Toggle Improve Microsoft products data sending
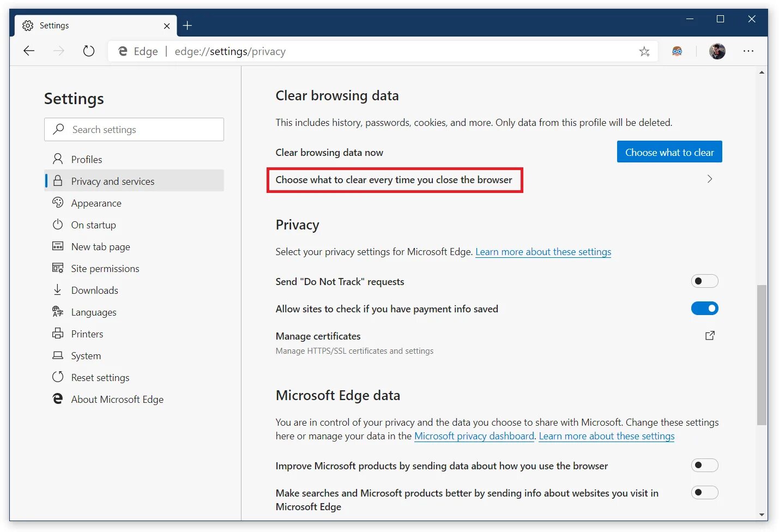779x532 pixels. pos(704,465)
